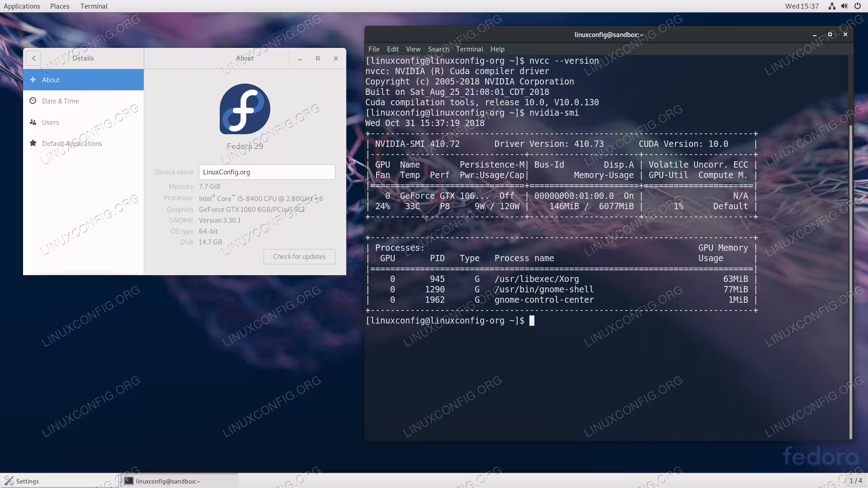The image size is (868, 488).
Task: Click the volume icon in top bar
Action: click(844, 6)
